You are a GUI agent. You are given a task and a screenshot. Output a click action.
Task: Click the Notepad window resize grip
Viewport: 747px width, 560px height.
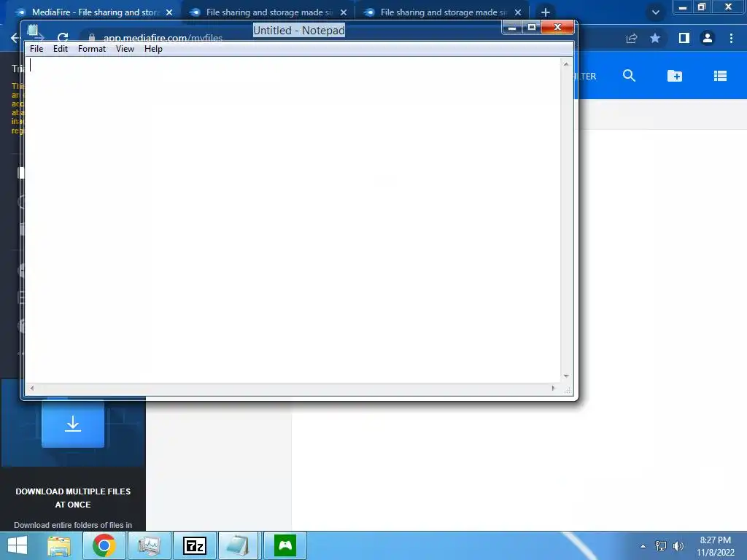(x=567, y=390)
